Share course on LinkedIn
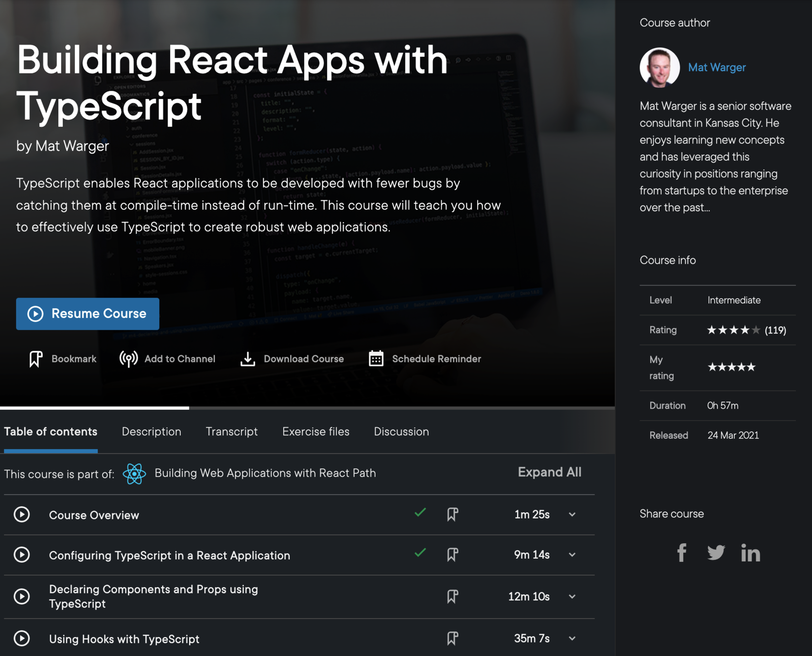Image resolution: width=812 pixels, height=656 pixels. pos(750,553)
